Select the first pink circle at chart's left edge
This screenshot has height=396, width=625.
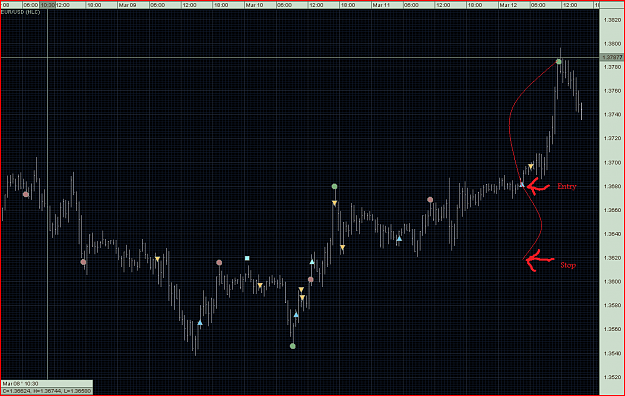tap(26, 194)
